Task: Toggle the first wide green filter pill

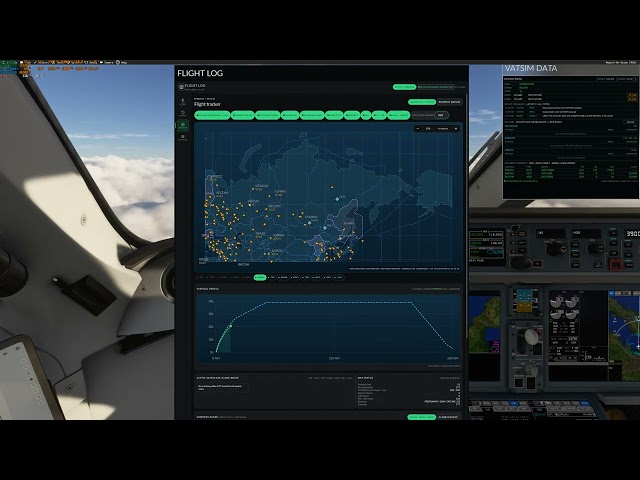Action: (x=212, y=116)
